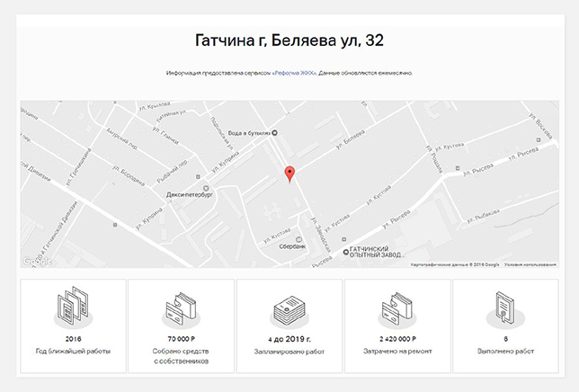Click the Вода в бутылях marker
Screen dimensions: 579x392
(276, 133)
